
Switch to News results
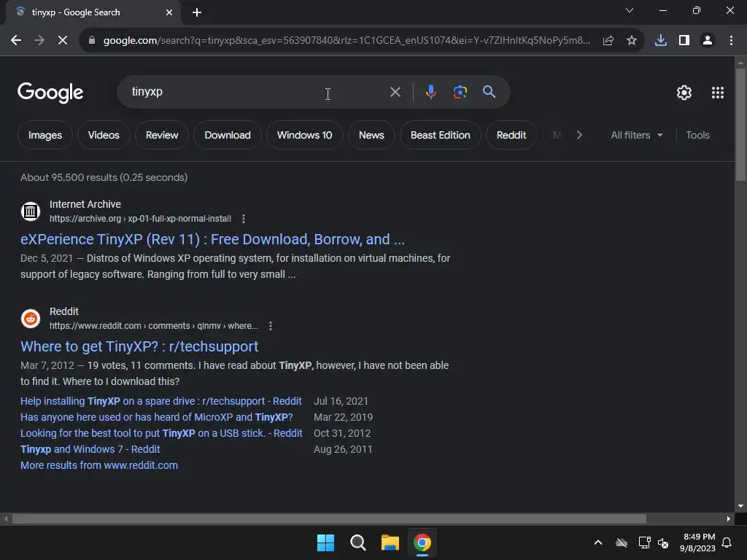click(x=371, y=135)
